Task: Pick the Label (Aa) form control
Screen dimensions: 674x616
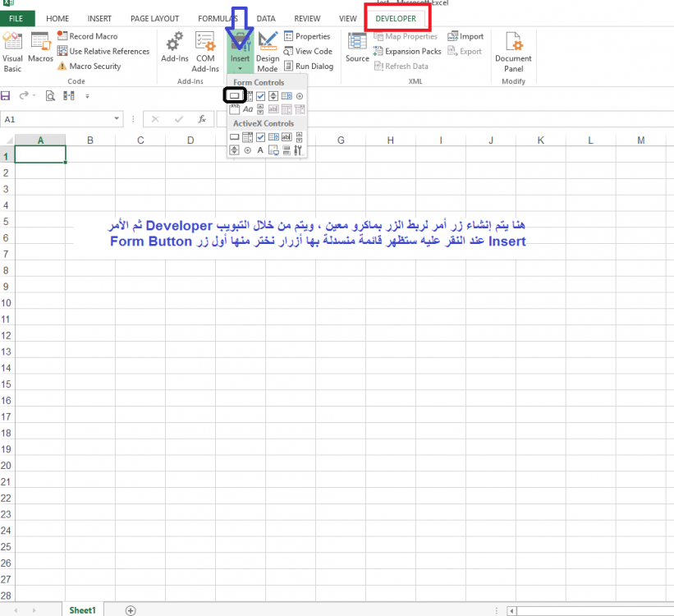Action: click(248, 109)
